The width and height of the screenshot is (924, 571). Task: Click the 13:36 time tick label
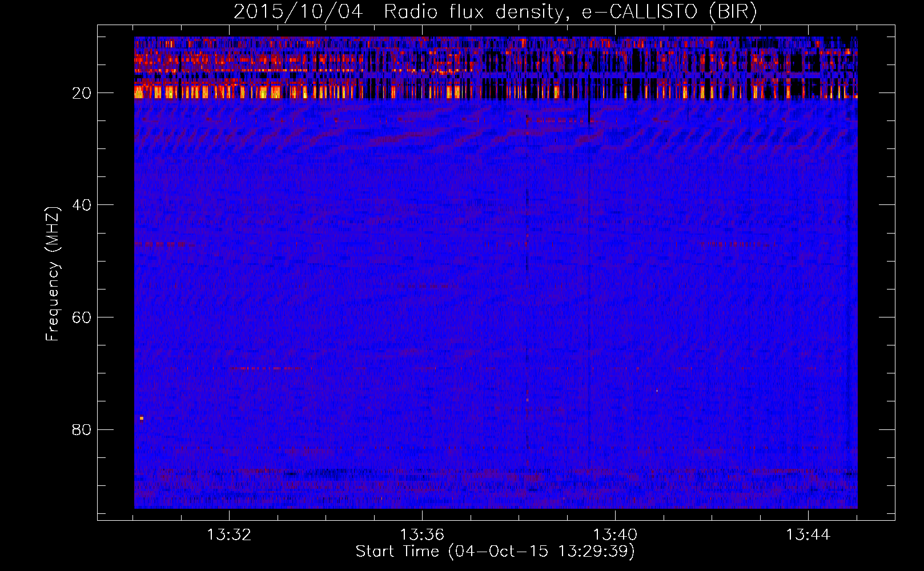point(422,535)
